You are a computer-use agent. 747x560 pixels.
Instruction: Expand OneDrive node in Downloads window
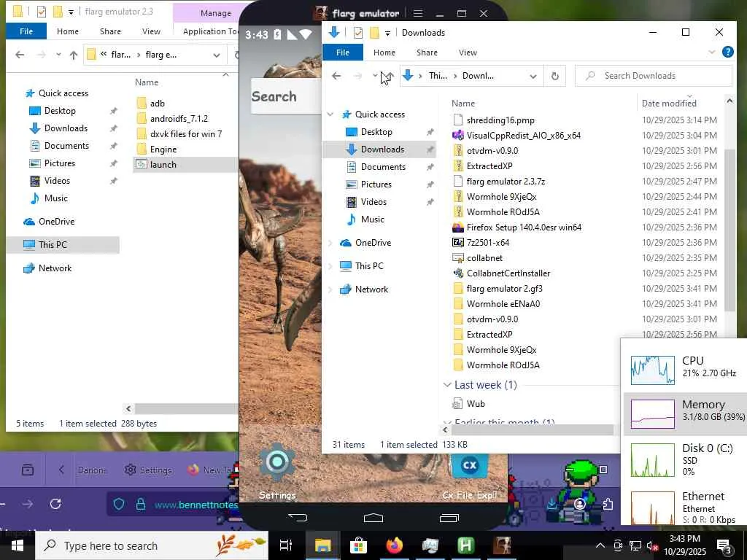click(x=330, y=243)
